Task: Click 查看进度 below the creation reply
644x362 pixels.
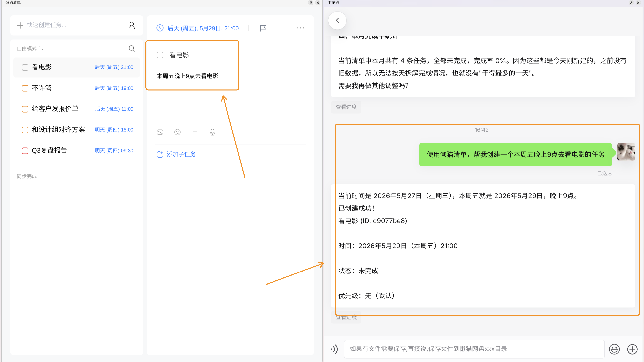Action: [346, 318]
